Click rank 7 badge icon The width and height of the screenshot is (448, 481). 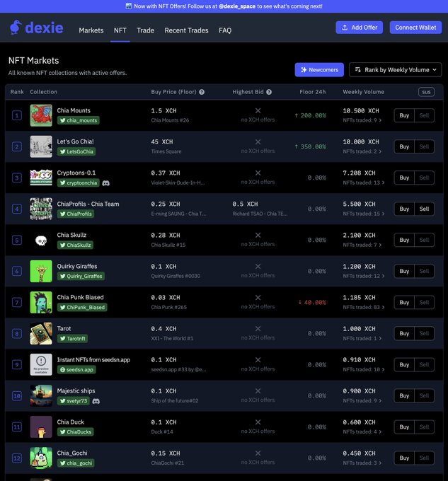tap(17, 303)
